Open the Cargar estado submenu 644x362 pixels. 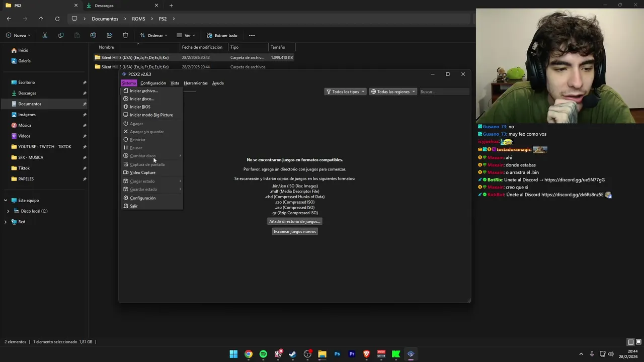coord(152,181)
